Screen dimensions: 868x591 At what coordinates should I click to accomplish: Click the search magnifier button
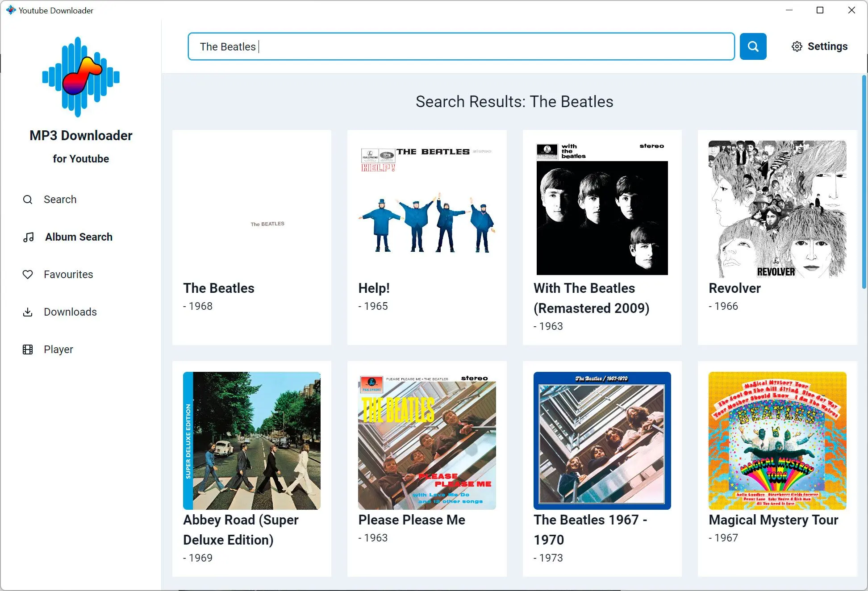752,46
